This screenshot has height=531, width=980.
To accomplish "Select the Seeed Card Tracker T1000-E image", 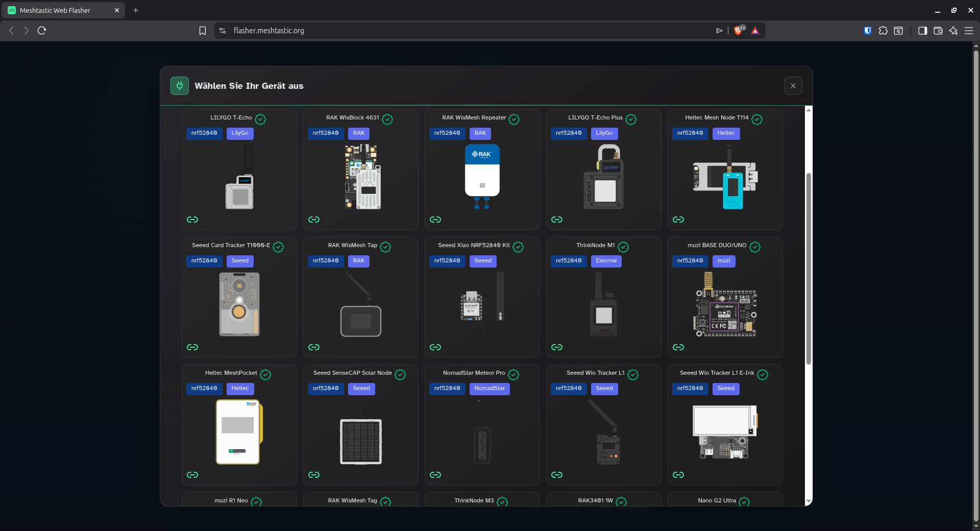I will (x=239, y=304).
